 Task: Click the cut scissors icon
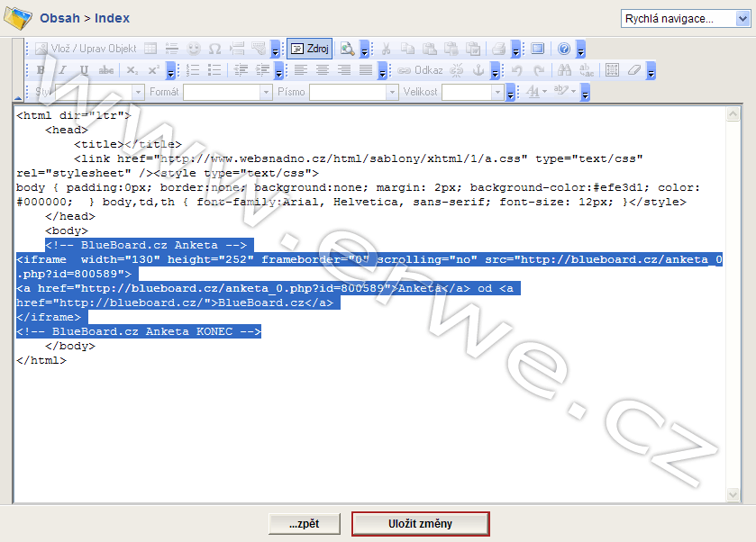pyautogui.click(x=386, y=49)
